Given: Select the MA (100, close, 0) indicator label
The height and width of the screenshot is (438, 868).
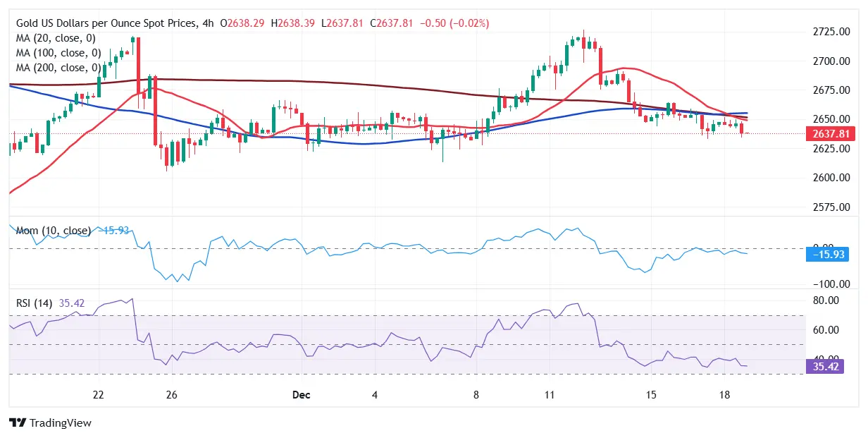Looking at the screenshot, I should [x=58, y=53].
